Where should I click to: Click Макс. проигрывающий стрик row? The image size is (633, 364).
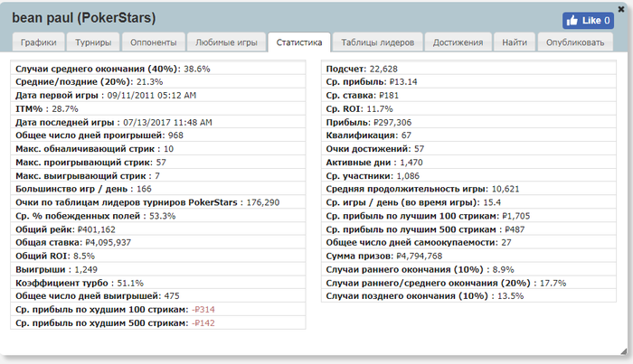click(x=158, y=162)
